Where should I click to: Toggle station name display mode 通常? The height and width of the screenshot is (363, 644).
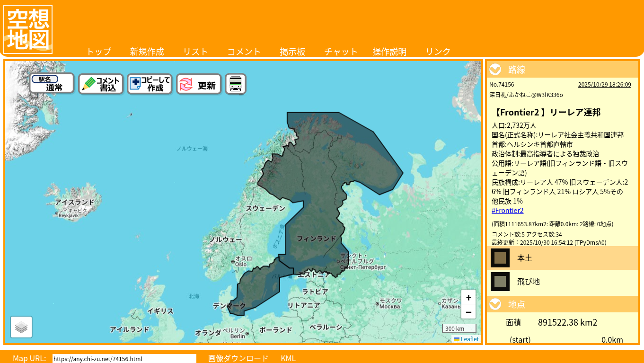(x=52, y=83)
